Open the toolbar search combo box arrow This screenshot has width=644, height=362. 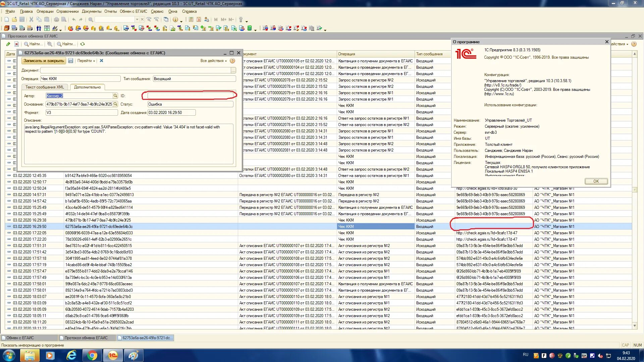click(137, 19)
